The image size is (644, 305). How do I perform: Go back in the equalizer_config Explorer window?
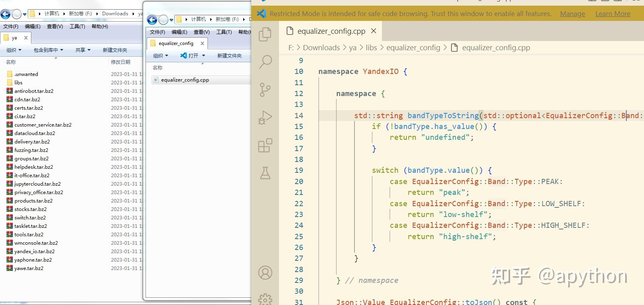(152, 20)
